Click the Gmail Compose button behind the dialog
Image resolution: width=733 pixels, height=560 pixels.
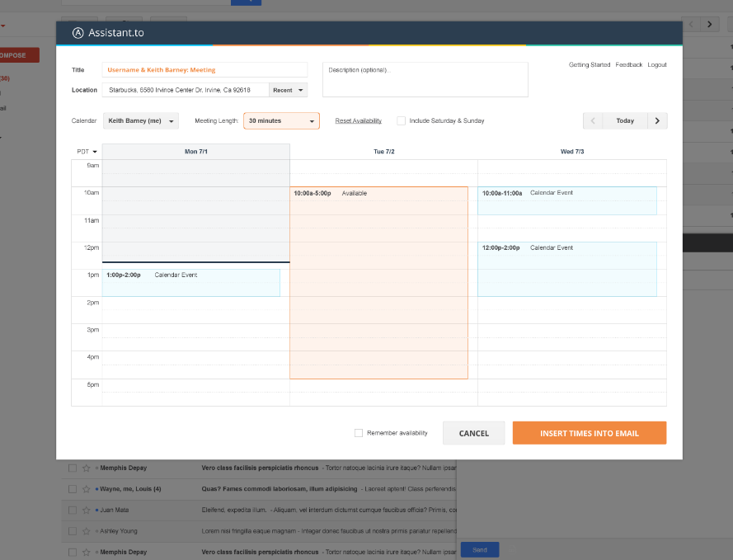click(x=19, y=55)
